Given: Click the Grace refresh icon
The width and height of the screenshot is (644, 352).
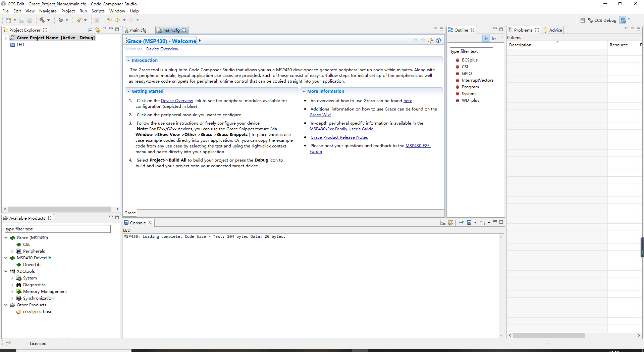Looking at the screenshot, I should [431, 41].
